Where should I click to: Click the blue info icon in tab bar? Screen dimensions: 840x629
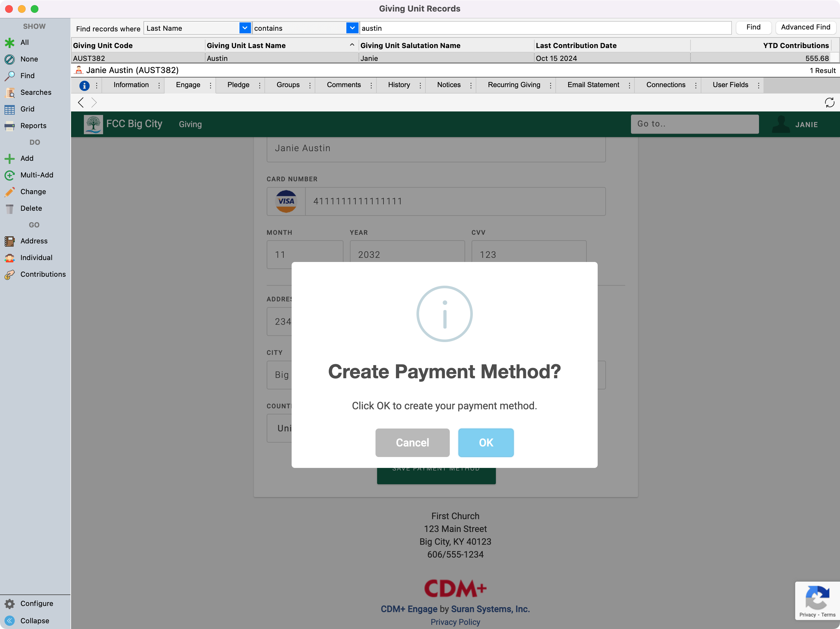point(84,86)
